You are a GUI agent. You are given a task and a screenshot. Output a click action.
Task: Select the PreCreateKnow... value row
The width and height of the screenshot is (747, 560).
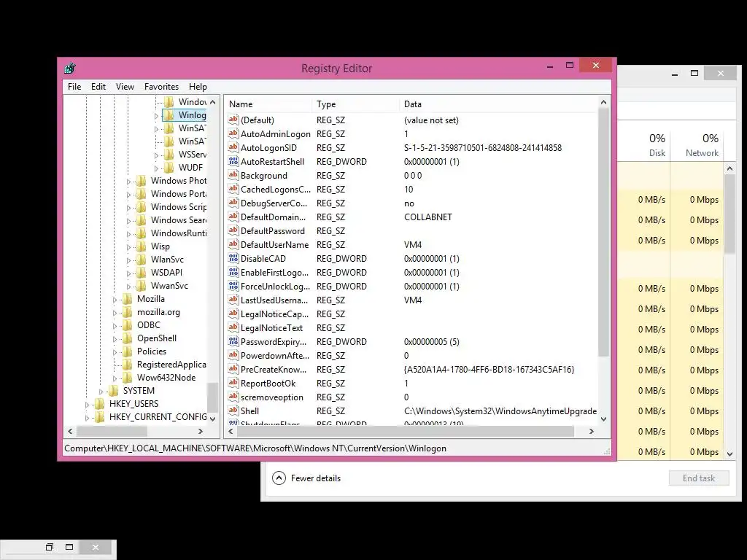click(412, 370)
